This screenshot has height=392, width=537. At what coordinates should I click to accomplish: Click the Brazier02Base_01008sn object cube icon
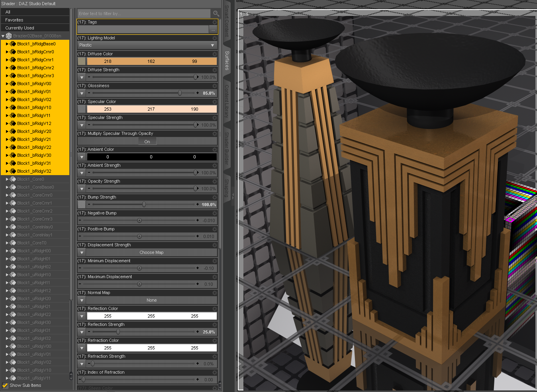point(9,36)
